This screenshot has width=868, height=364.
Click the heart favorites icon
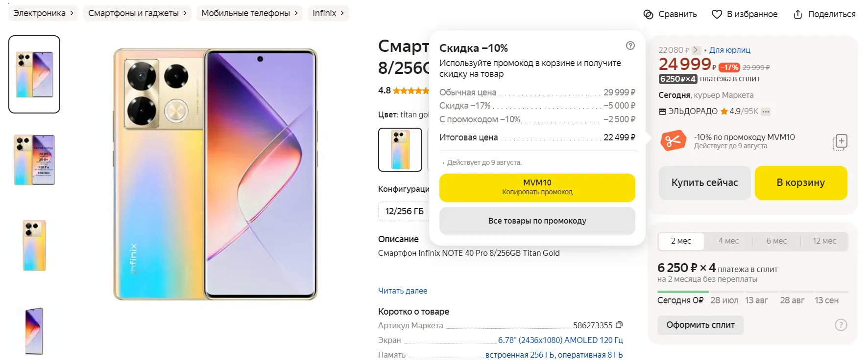point(717,15)
